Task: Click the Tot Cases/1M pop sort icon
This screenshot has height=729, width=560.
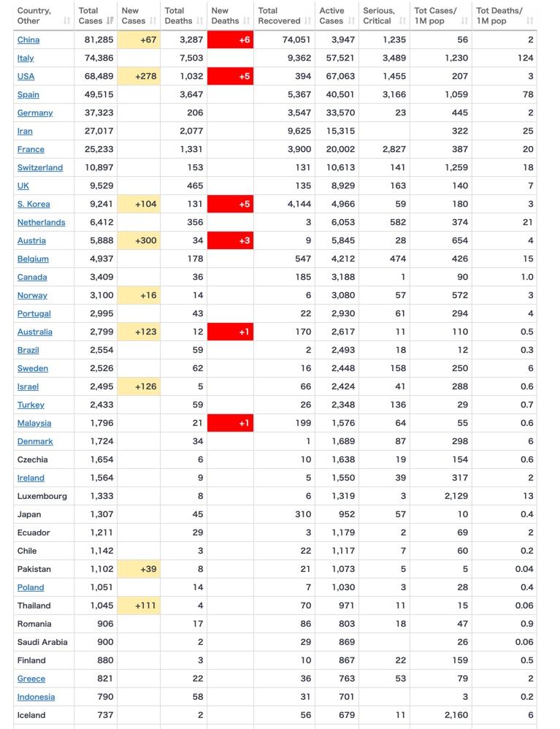Action: point(464,21)
